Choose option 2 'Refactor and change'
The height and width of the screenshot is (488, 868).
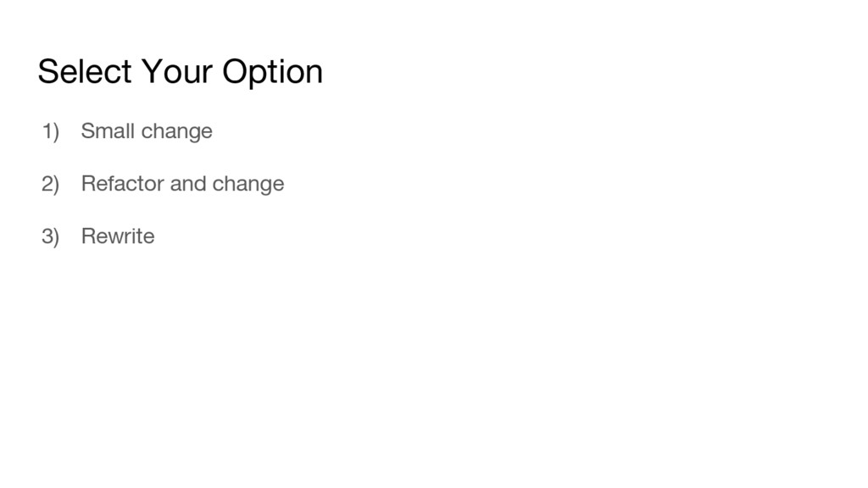tap(182, 184)
